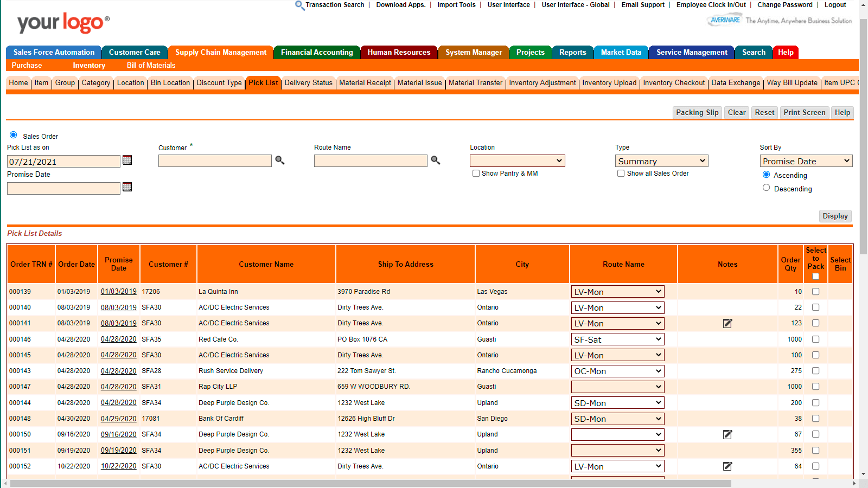Click the Averiware logo
868x488 pixels.
coord(725,18)
